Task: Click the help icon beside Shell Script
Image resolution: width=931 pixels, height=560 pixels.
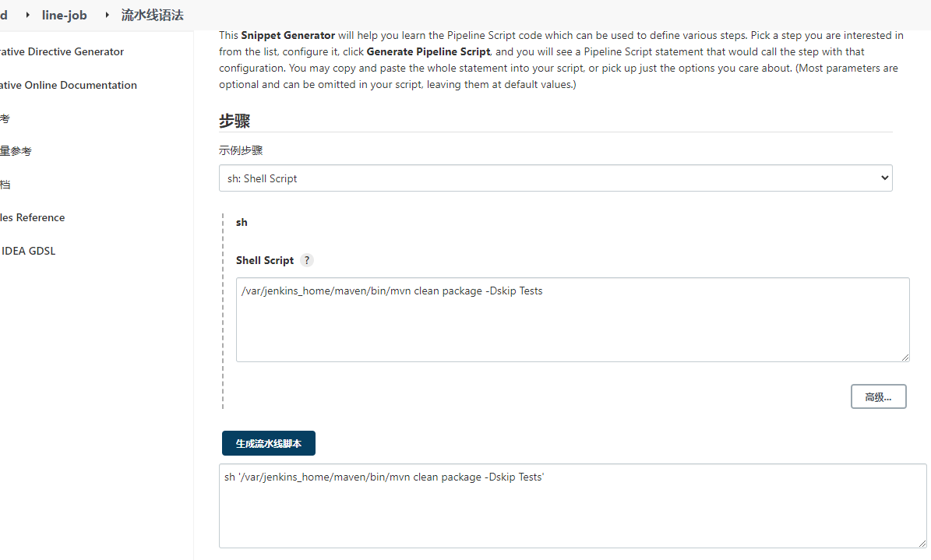Action: [x=307, y=260]
